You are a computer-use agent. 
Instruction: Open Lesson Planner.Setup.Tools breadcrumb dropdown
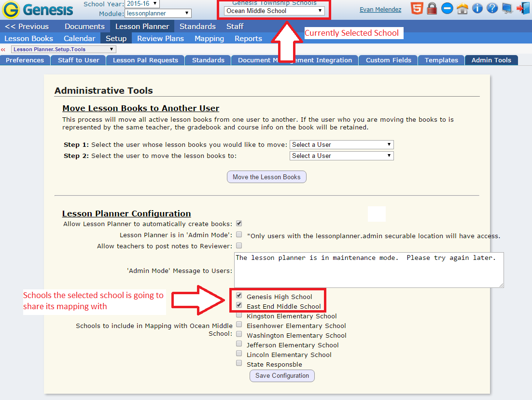[63, 49]
